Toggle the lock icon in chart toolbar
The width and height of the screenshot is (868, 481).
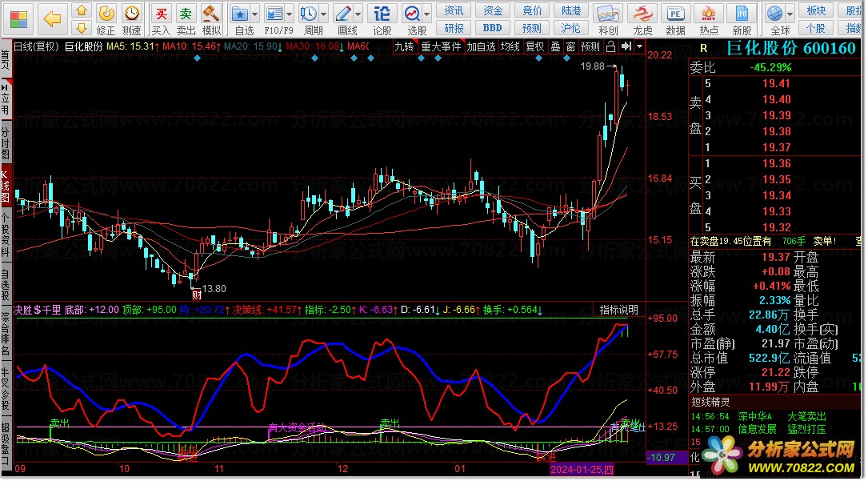[x=610, y=46]
